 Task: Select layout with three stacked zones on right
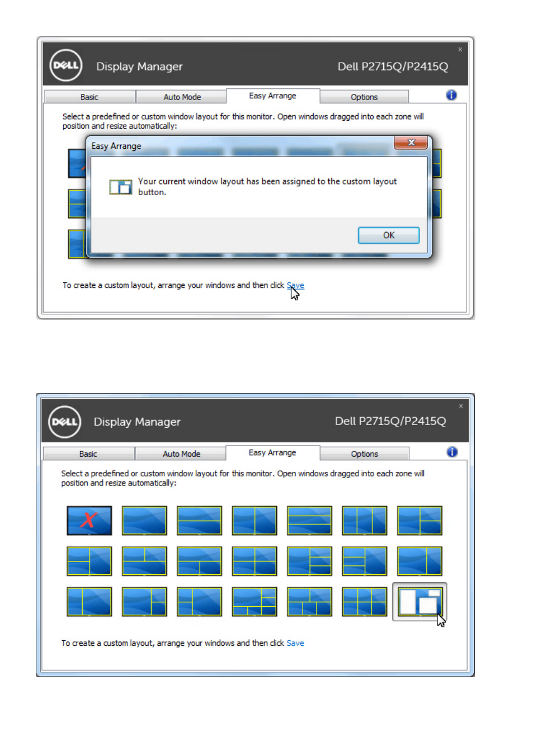(309, 561)
